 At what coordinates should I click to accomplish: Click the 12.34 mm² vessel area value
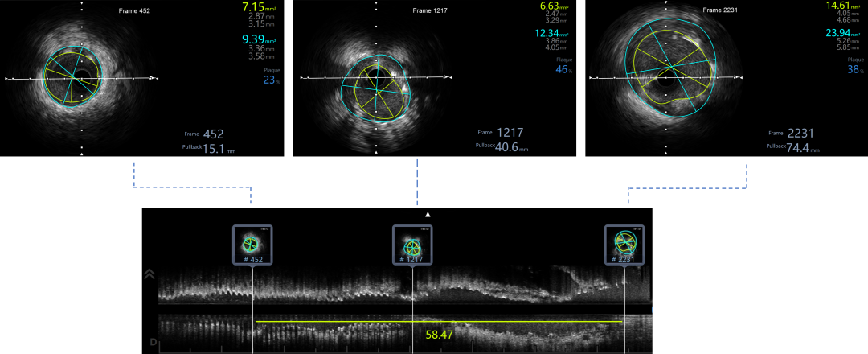point(551,33)
